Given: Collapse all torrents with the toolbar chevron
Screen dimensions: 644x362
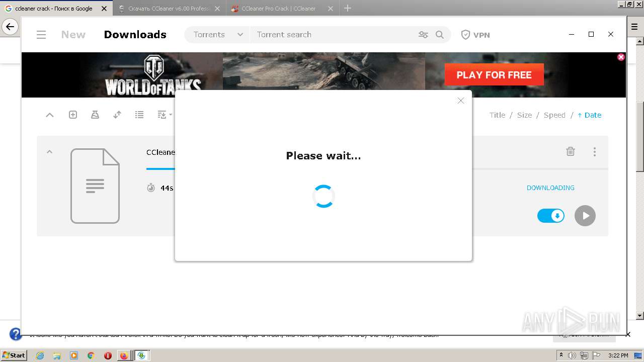Looking at the screenshot, I should tap(50, 115).
